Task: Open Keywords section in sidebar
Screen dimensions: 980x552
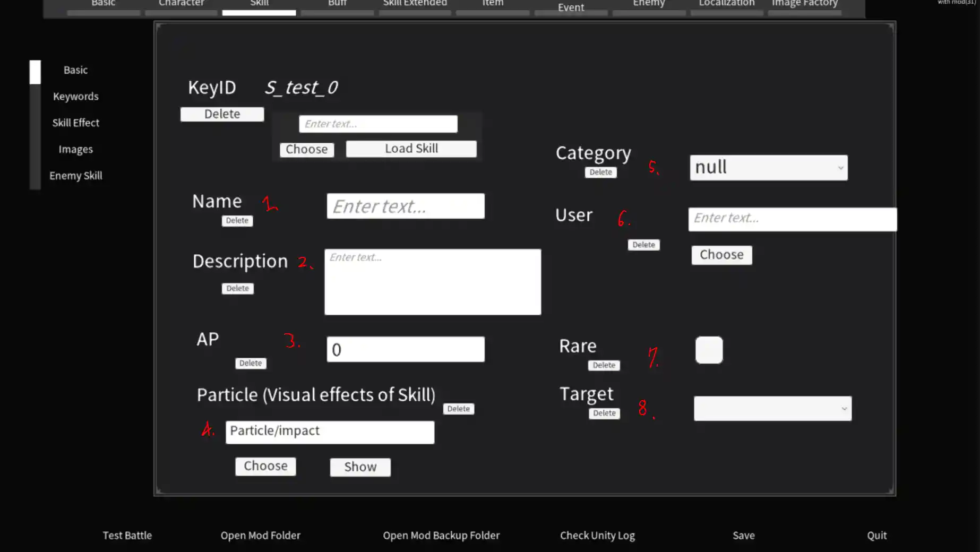Action: pyautogui.click(x=75, y=97)
